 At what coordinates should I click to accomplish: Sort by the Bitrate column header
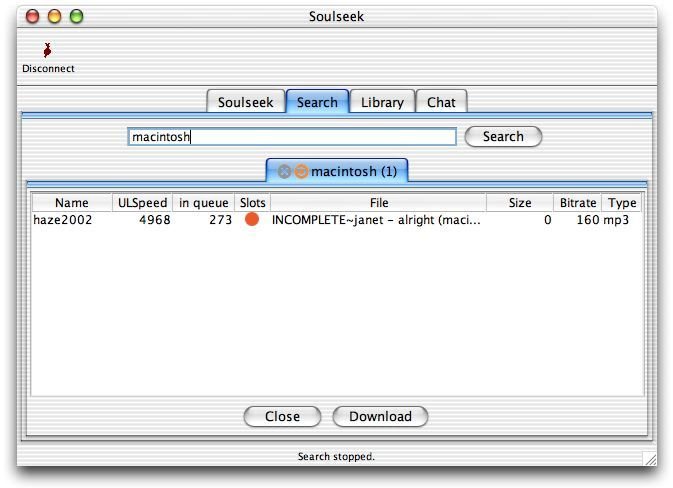(578, 203)
